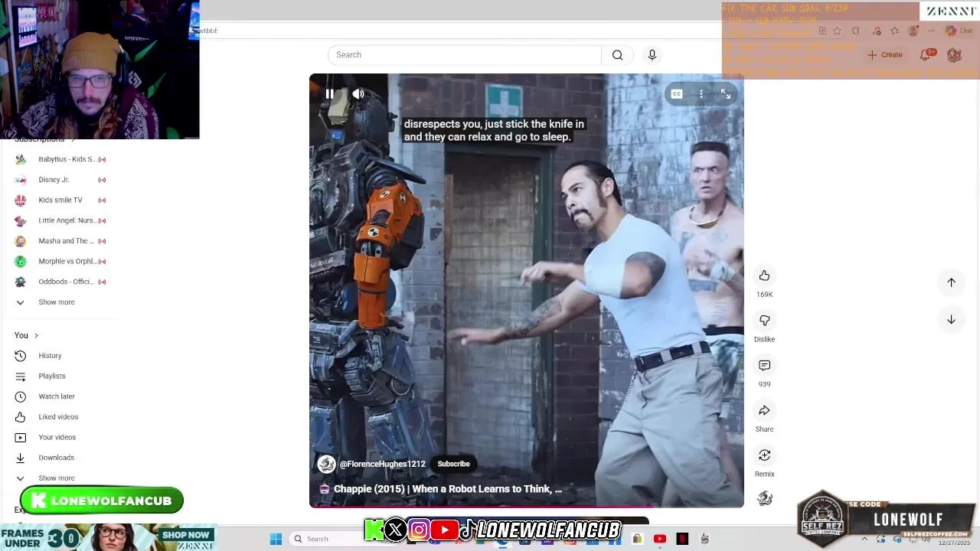The height and width of the screenshot is (551, 980).
Task: Open the video three-dot more options menu
Action: click(x=701, y=94)
